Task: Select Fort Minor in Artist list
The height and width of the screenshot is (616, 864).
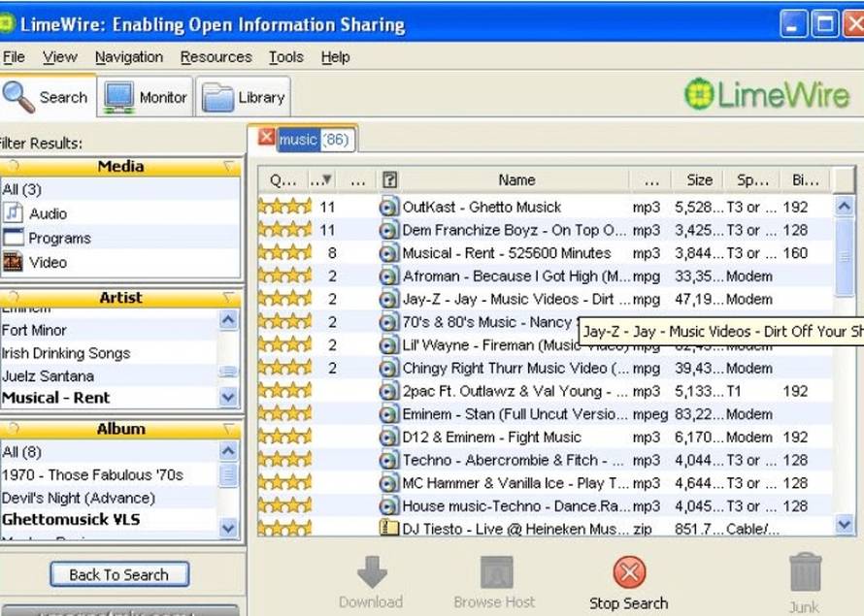Action: pyautogui.click(x=34, y=330)
